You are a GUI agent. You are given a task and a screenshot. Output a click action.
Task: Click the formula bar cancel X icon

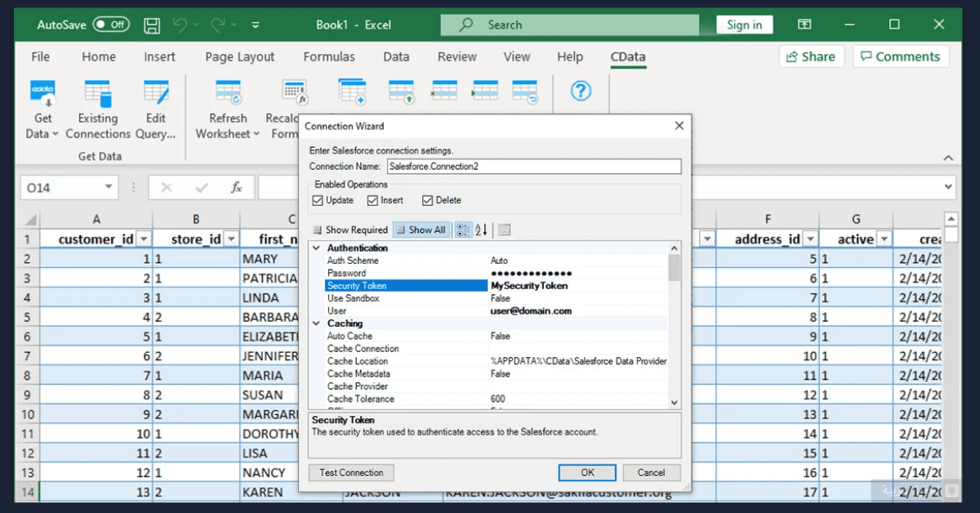coord(167,187)
